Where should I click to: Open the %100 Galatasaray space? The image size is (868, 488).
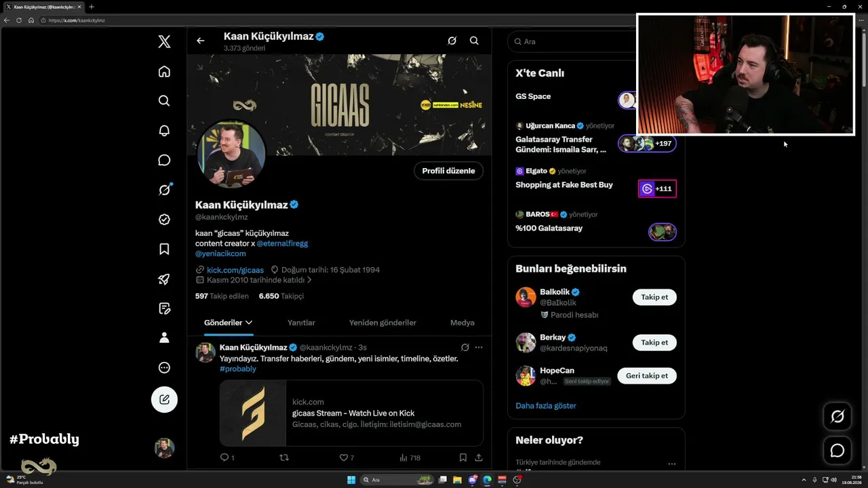549,228
